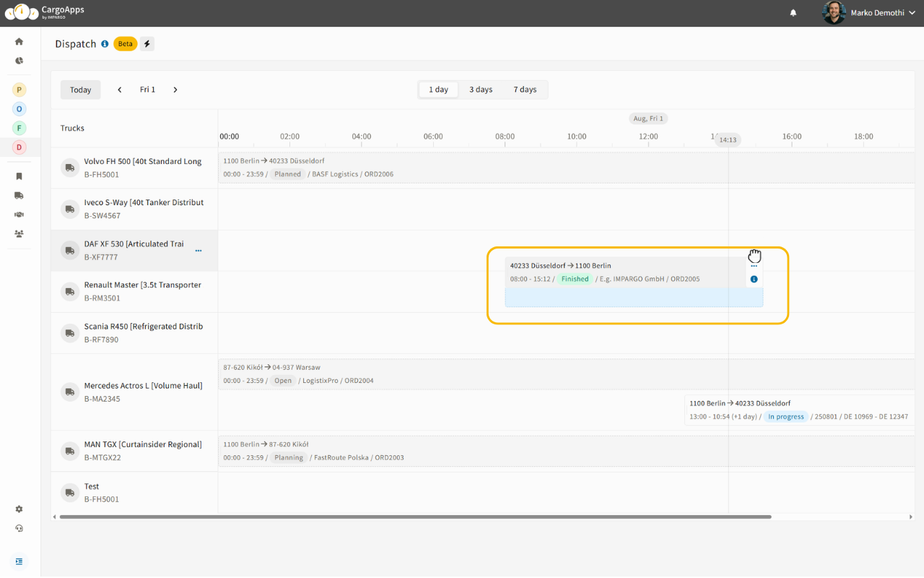Click the bookmark icon in sidebar
The width and height of the screenshot is (924, 578).
(x=19, y=176)
